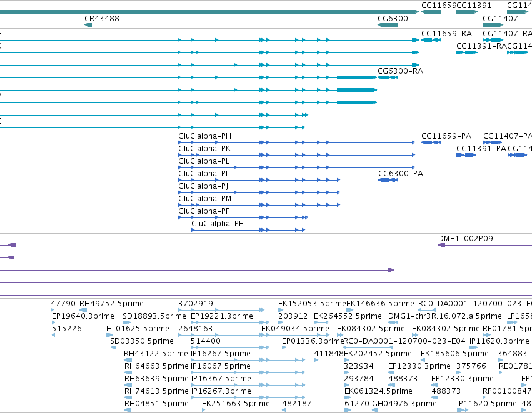
Task: Select EST IP16367.5prime
Action: pyautogui.click(x=248, y=385)
